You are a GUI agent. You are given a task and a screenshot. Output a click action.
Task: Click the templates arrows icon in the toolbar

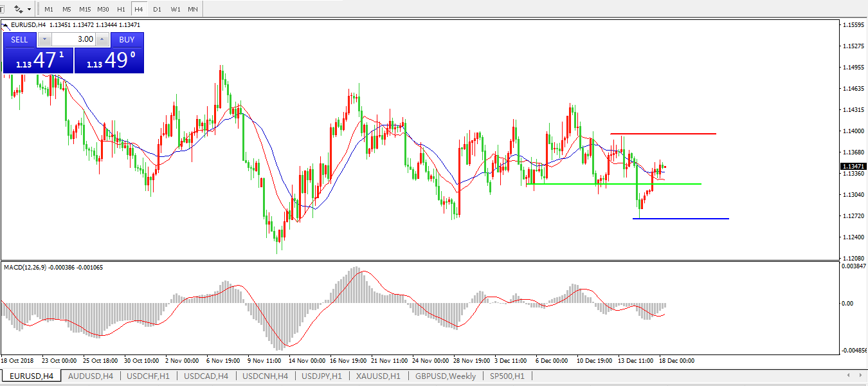[18, 10]
